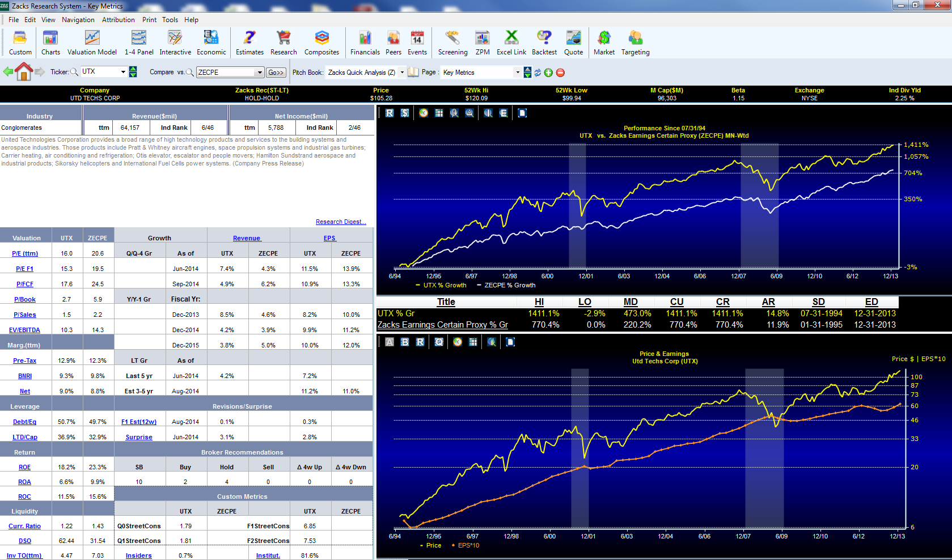Click the gray forward arrow
The height and width of the screenshot is (560, 952).
(x=40, y=72)
